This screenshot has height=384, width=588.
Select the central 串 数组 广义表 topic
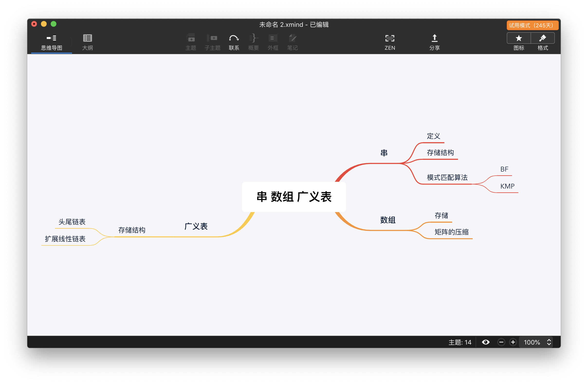294,197
